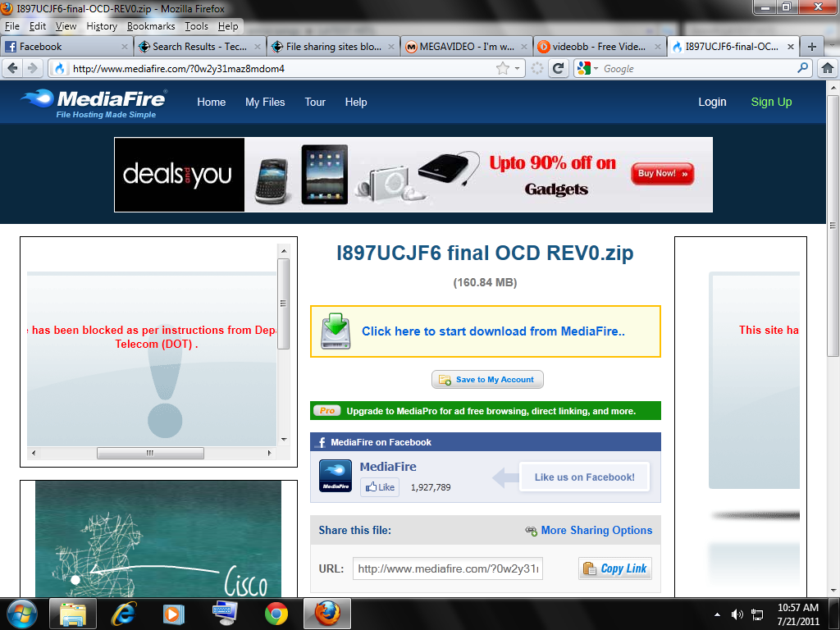This screenshot has height=630, width=840.
Task: Open Windows Media Player from the taskbar
Action: click(x=173, y=614)
